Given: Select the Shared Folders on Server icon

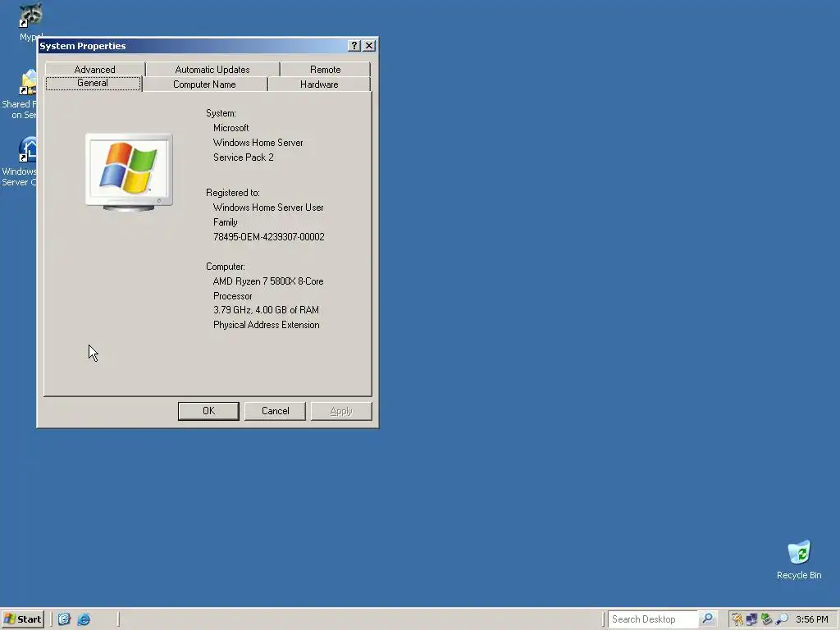Looking at the screenshot, I should pos(20,94).
